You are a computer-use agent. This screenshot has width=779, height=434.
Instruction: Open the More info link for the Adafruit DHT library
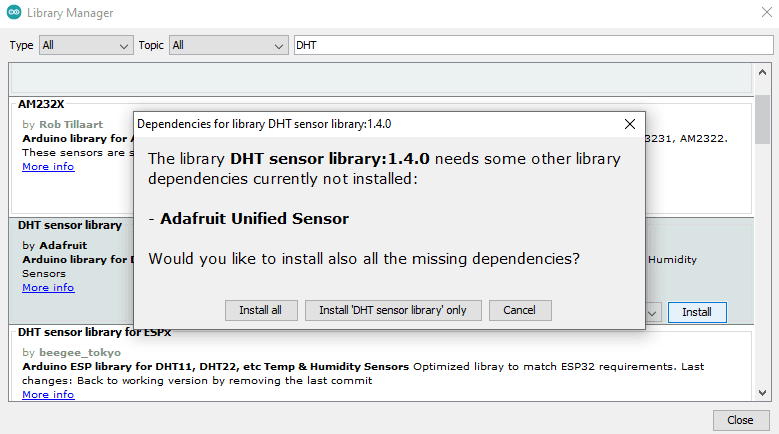[x=48, y=287]
